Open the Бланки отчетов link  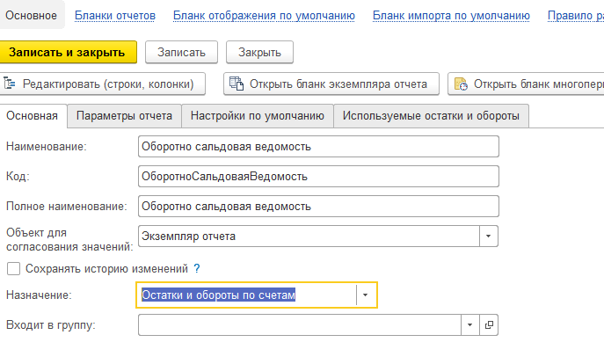pos(115,16)
